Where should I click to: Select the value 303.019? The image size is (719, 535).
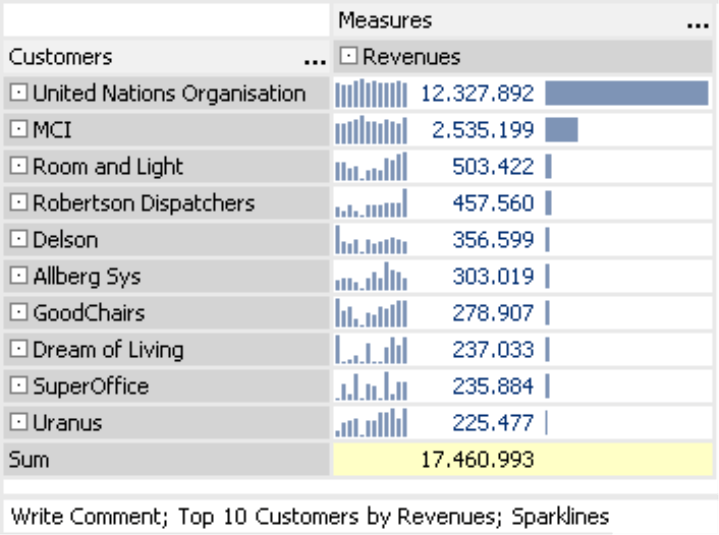coord(493,277)
